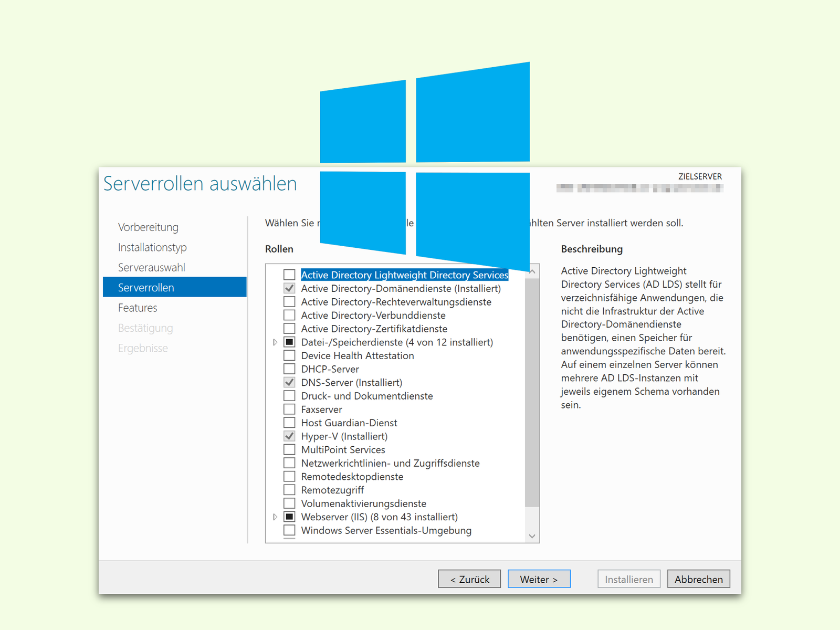This screenshot has width=840, height=630.
Task: Click roles list scrollbar down arrow
Action: [532, 536]
